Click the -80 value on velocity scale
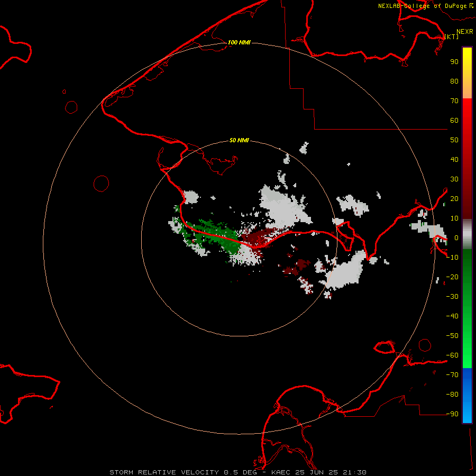Screen dimensions: 476x476 pyautogui.click(x=452, y=395)
